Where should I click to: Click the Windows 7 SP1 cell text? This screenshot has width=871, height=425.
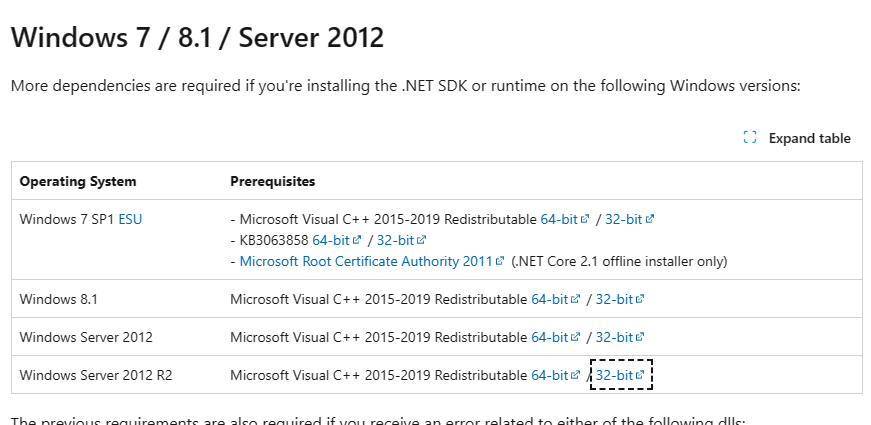click(66, 219)
